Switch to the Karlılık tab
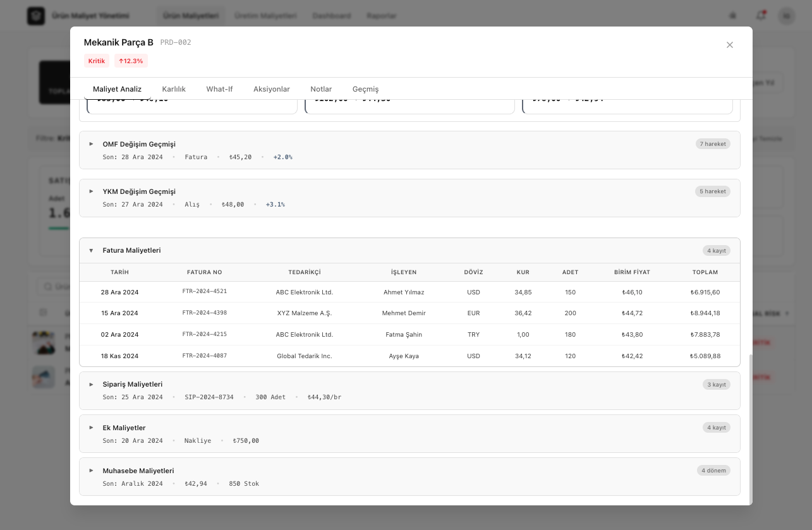This screenshot has height=530, width=812. [174, 89]
